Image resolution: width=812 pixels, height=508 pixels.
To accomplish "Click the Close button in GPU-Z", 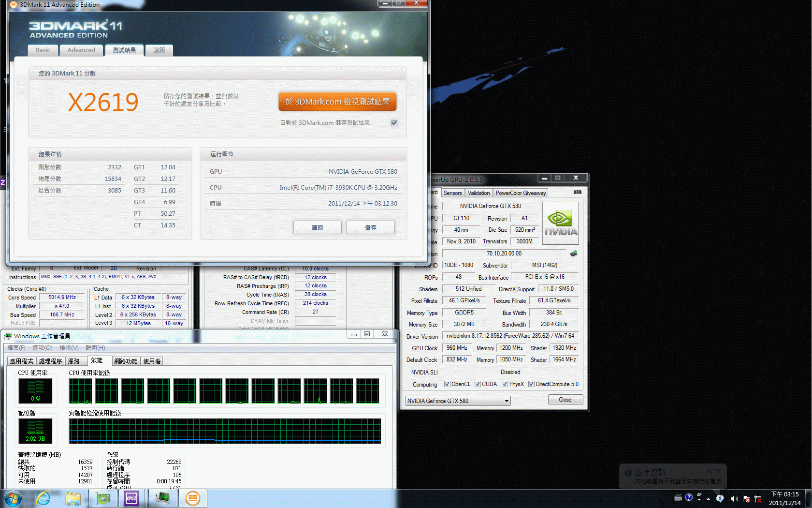I will 565,400.
